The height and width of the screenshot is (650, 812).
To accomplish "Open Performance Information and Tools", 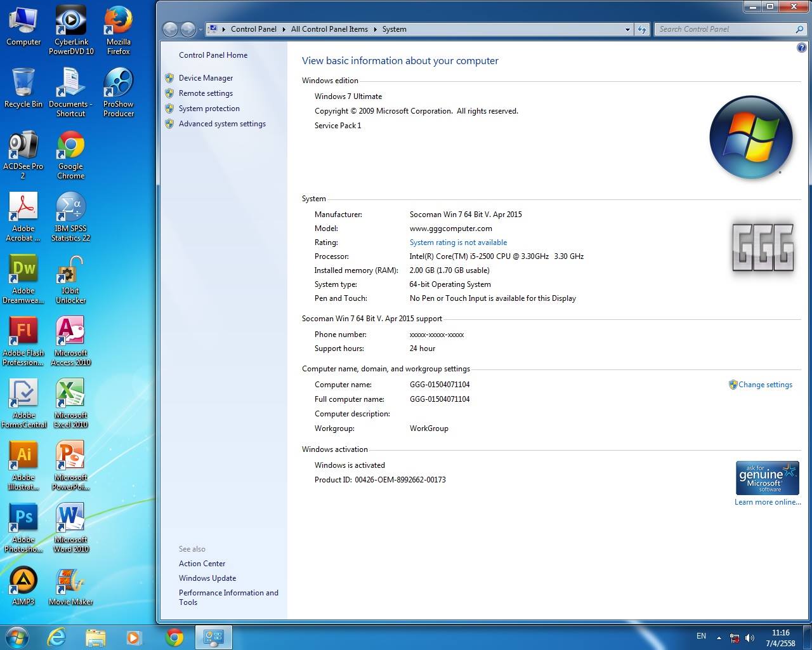I will (228, 597).
